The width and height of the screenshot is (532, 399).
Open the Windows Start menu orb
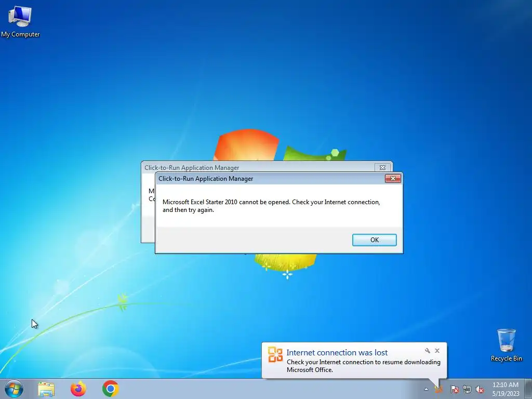click(14, 389)
